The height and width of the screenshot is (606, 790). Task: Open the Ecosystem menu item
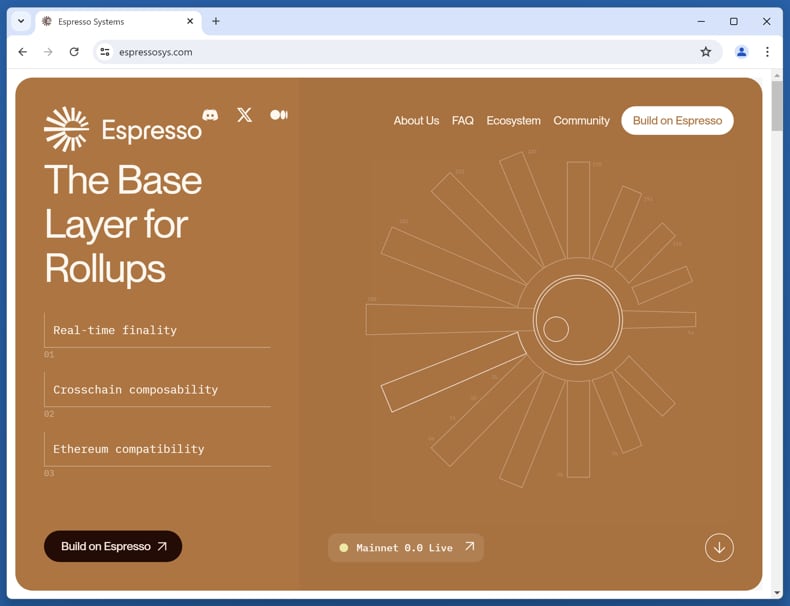click(513, 120)
